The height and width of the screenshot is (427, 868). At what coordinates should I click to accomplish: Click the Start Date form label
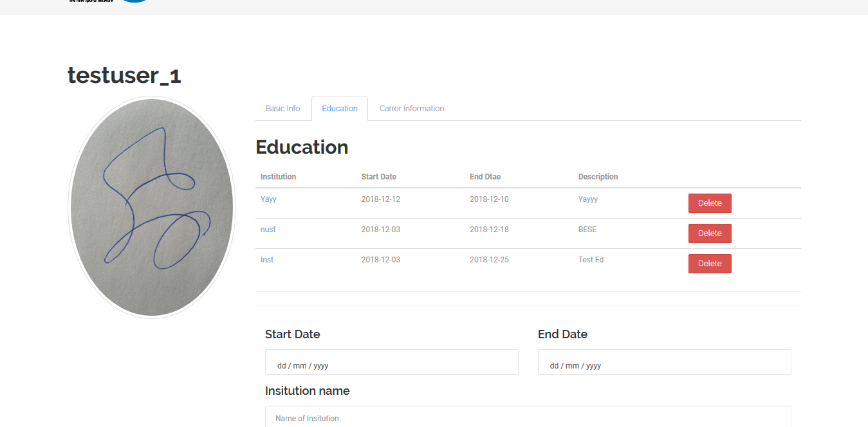tap(292, 334)
